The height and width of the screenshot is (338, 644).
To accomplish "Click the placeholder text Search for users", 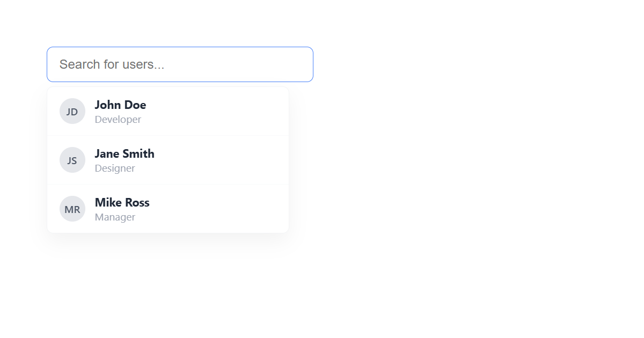I will (x=112, y=64).
